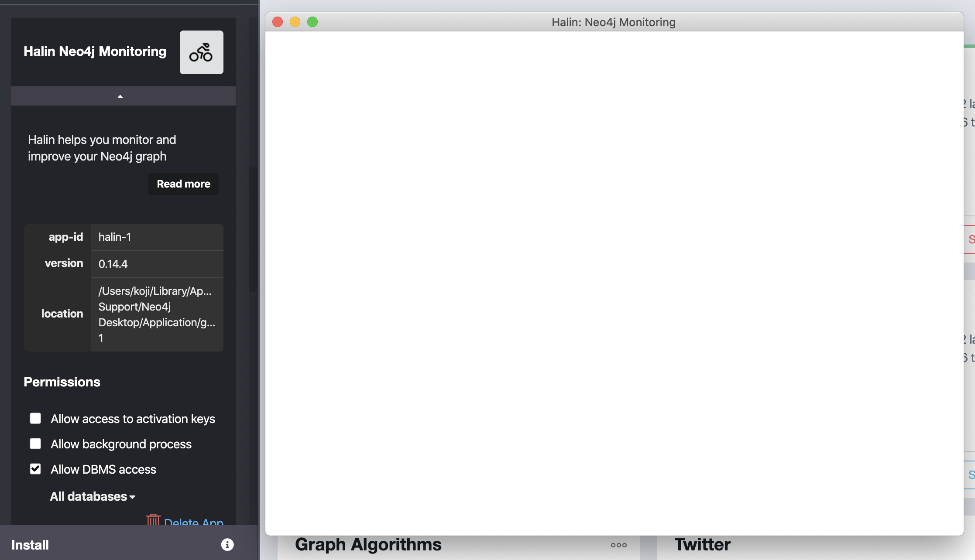Tick the Allow background process checkbox
975x560 pixels.
tap(35, 444)
